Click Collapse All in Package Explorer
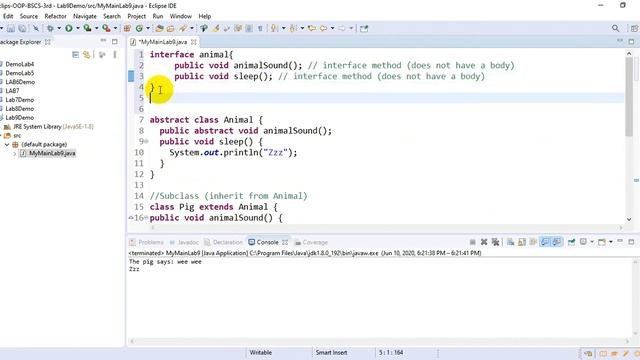This screenshot has height=360, width=640. point(76,54)
